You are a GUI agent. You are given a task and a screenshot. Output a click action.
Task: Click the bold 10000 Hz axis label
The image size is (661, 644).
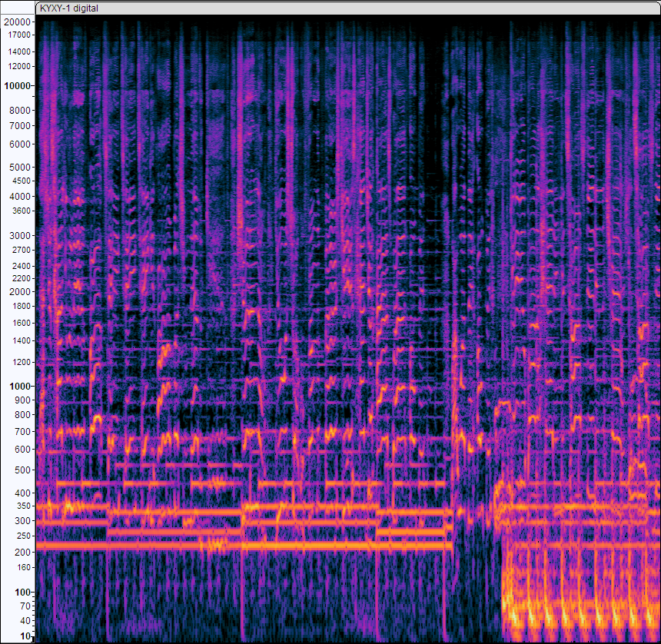pos(17,86)
